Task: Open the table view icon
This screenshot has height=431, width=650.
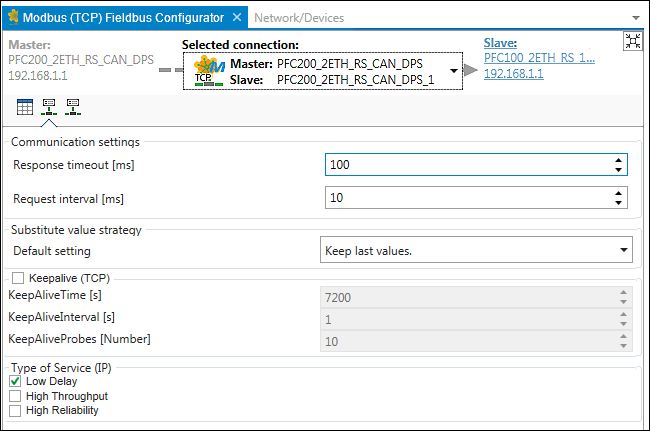Action: point(25,107)
